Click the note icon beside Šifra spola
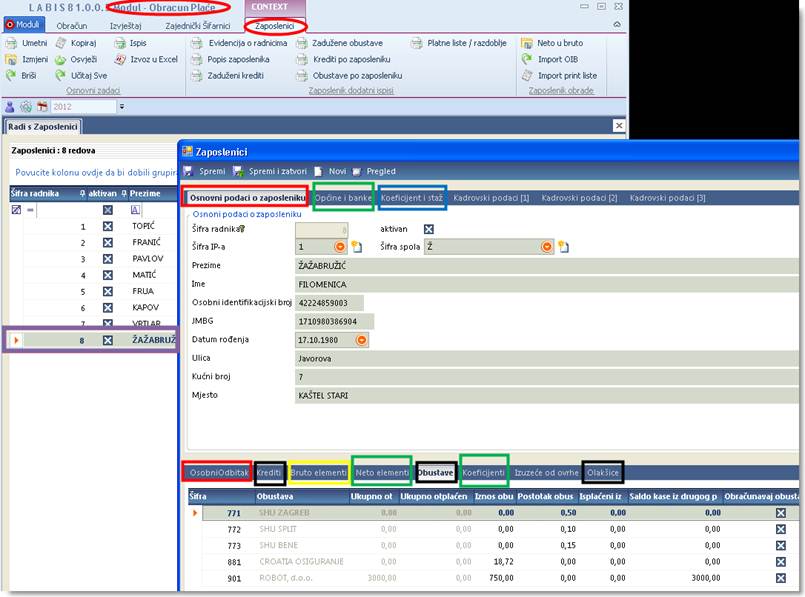The width and height of the screenshot is (805, 597). (564, 247)
